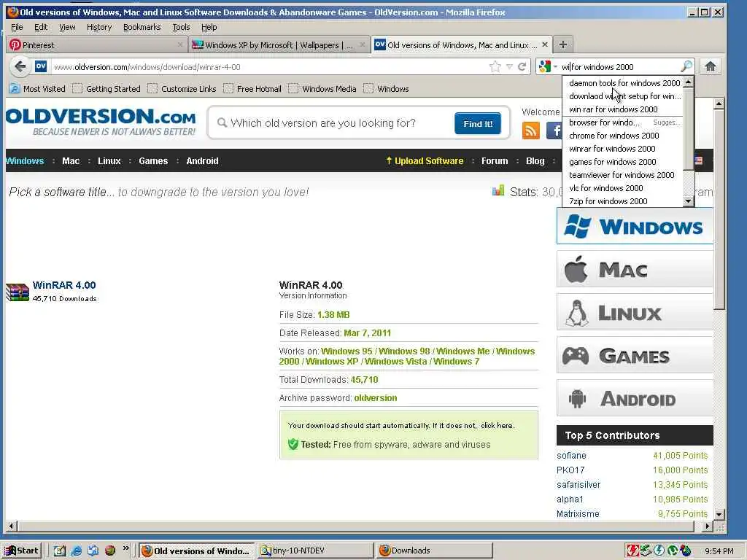This screenshot has height=560, width=747.
Task: Open the Most Visited bookmarks folder
Action: pyautogui.click(x=38, y=88)
